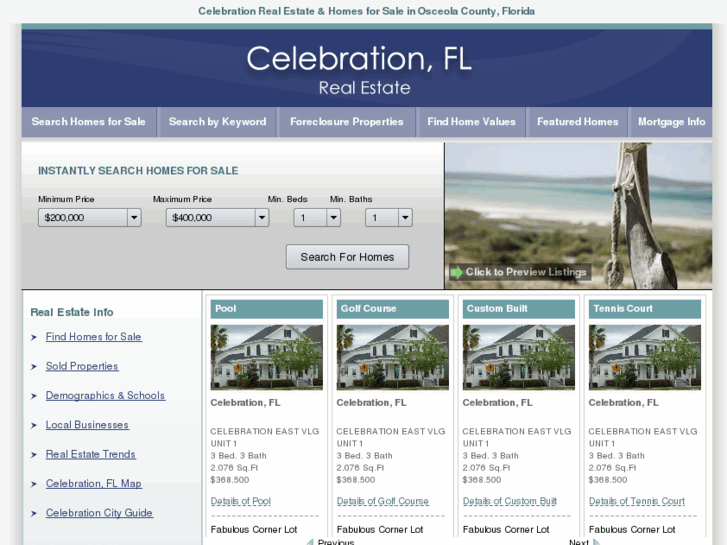Open Find Homes for Sale link
The height and width of the screenshot is (545, 727).
[93, 337]
